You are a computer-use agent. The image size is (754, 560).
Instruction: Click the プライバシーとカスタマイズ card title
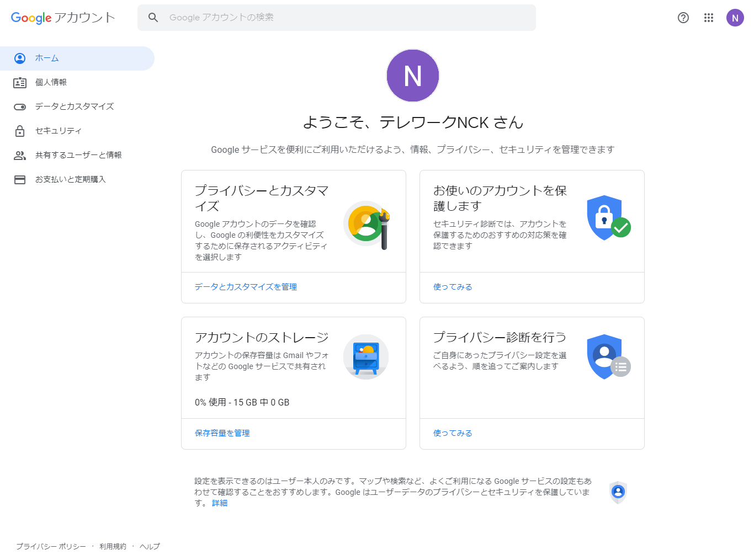(x=262, y=198)
